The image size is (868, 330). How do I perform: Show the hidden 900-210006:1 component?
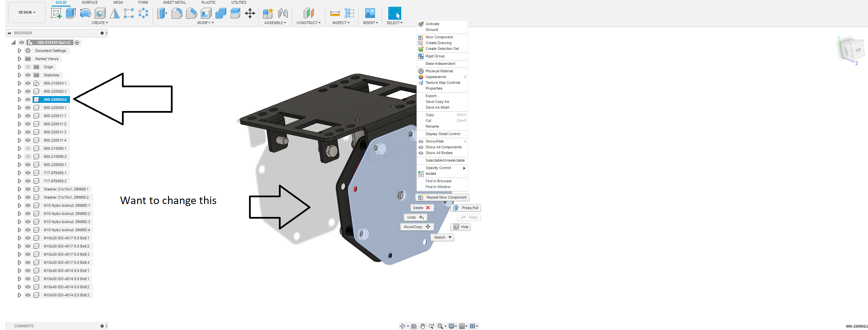tap(28, 148)
